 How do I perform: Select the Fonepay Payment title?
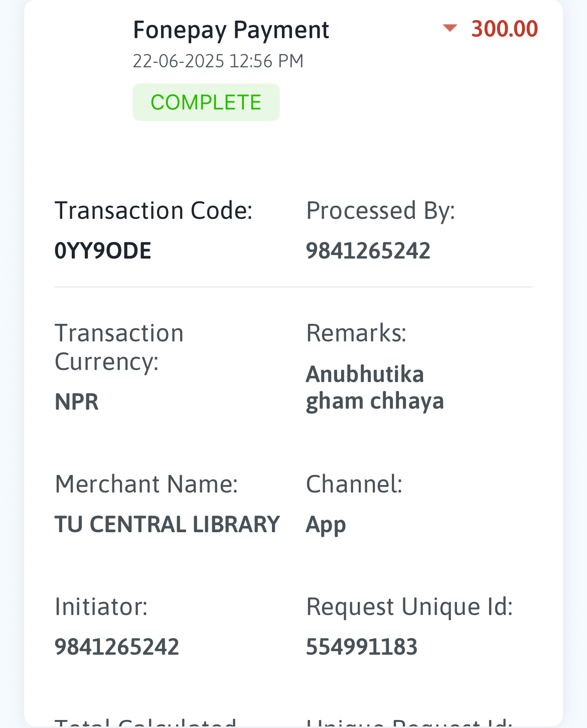(231, 30)
